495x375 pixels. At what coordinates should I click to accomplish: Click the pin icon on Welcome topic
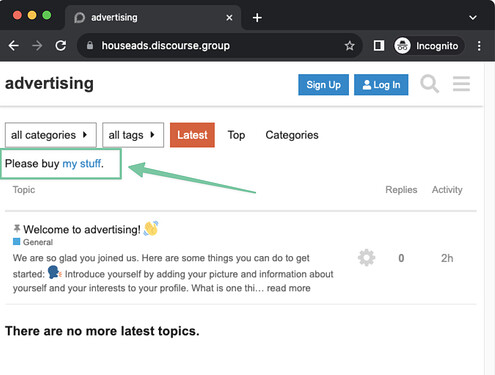coord(16,229)
